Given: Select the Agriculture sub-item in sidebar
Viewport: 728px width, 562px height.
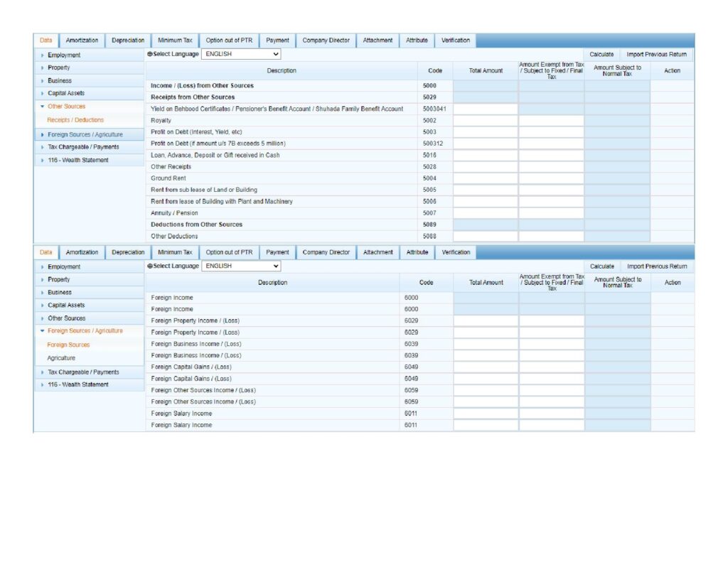Looking at the screenshot, I should click(61, 358).
